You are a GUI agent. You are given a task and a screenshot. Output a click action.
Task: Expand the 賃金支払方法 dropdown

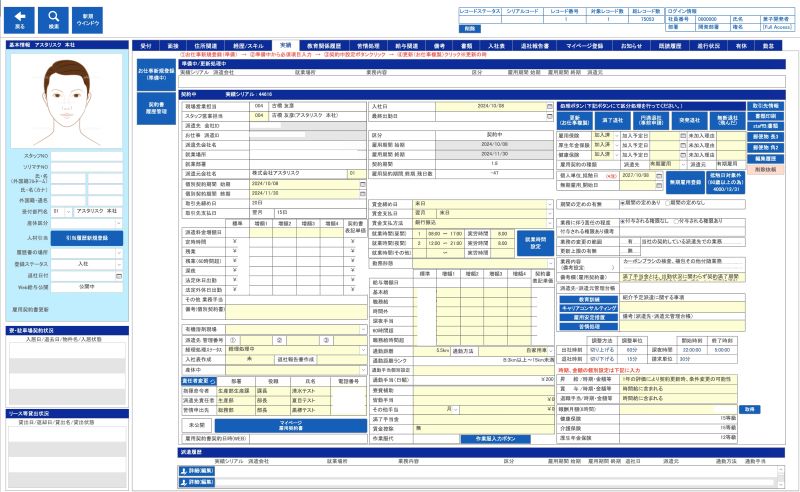click(549, 223)
